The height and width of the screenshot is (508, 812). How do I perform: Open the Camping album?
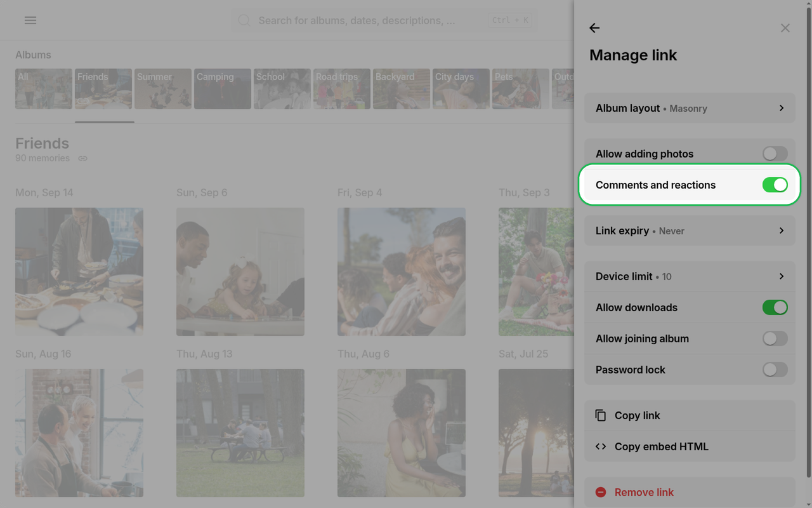tap(223, 89)
